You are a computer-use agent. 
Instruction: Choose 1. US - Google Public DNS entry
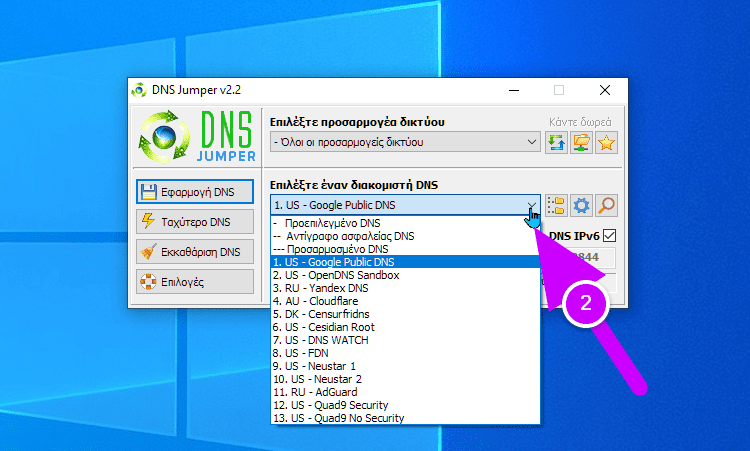click(x=405, y=262)
